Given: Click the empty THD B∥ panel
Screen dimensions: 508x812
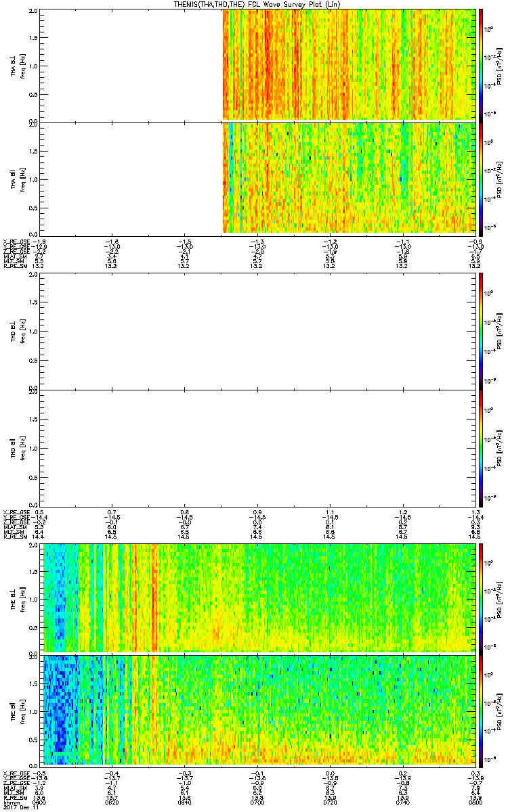Looking at the screenshot, I should (x=259, y=447).
